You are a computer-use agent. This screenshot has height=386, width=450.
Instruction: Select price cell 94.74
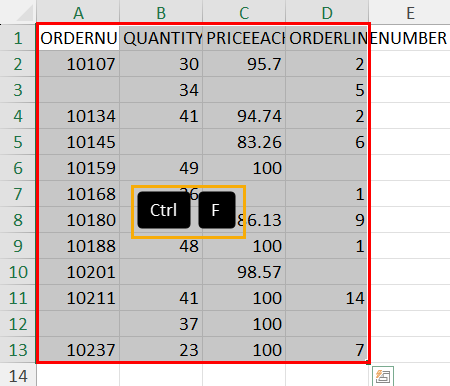pos(244,116)
